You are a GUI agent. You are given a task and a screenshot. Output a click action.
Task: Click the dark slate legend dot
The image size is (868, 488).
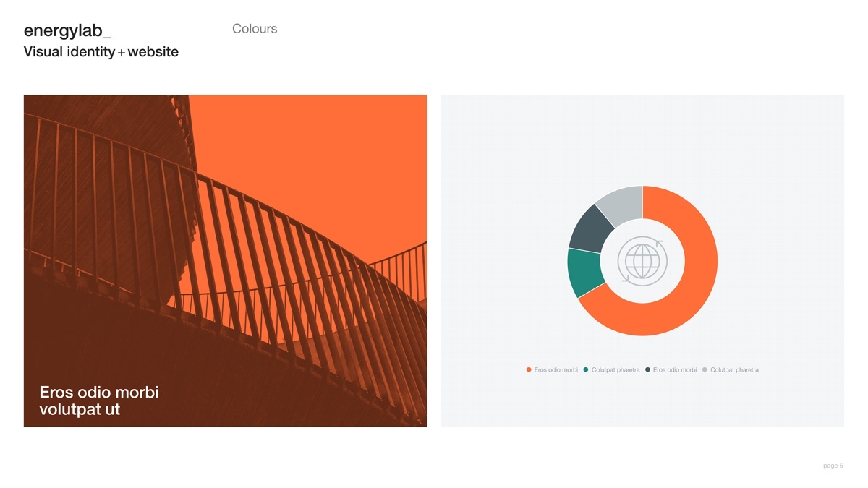pos(647,370)
